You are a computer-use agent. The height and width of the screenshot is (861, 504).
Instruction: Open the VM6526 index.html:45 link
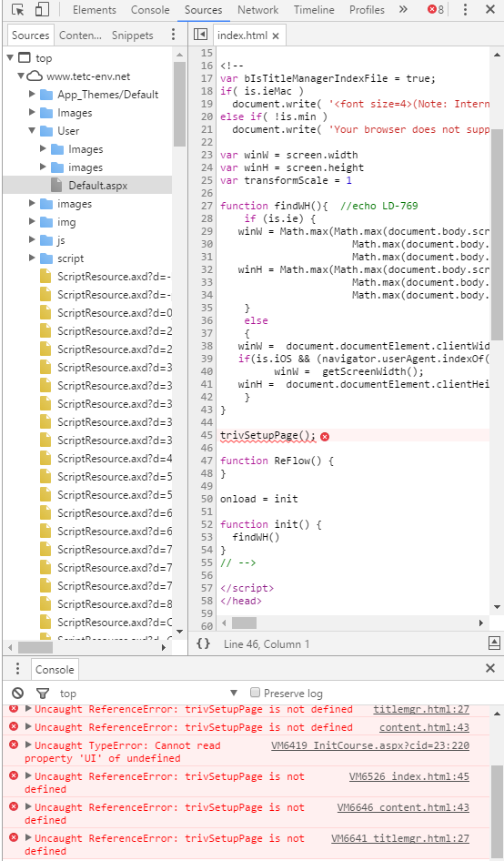[409, 776]
